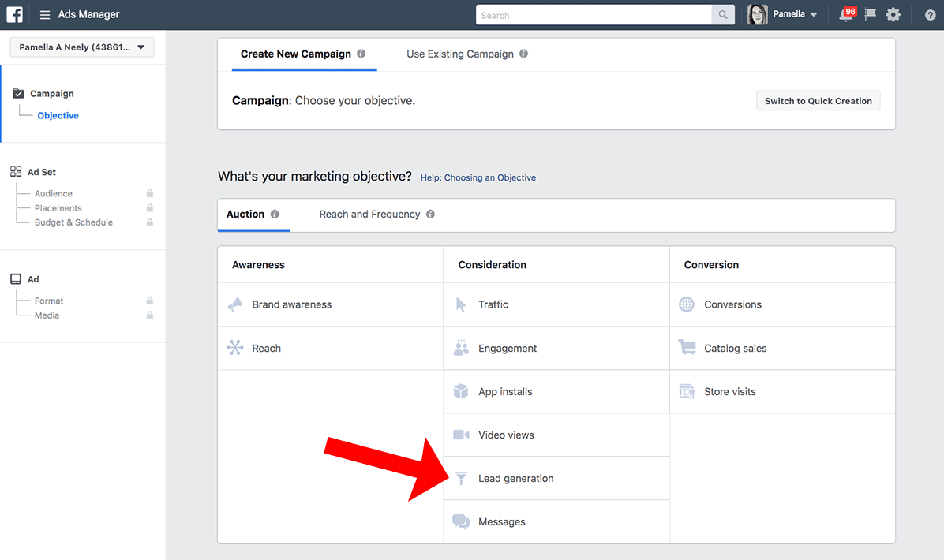Viewport: 944px width, 560px height.
Task: Click info icon next to Reach and Frequency
Action: click(x=430, y=214)
